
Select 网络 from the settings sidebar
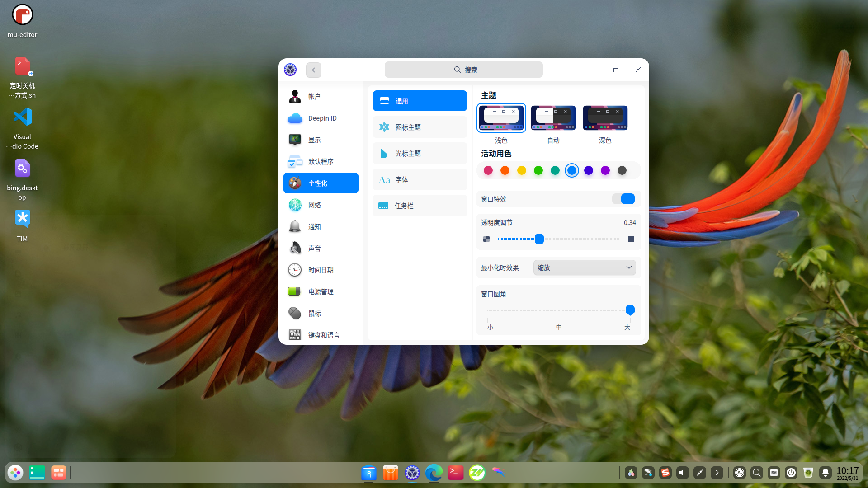(315, 205)
